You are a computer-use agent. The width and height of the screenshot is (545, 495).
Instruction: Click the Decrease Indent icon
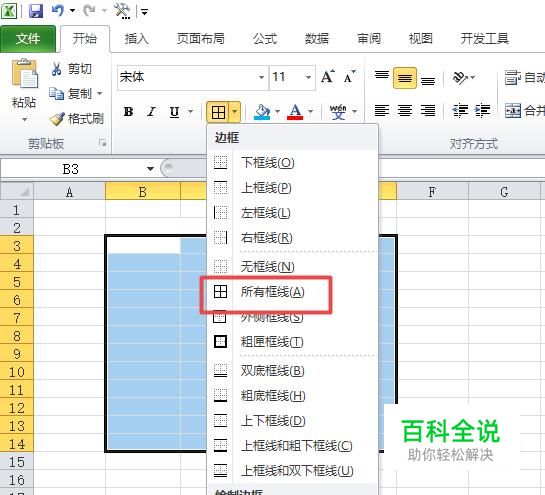[460, 111]
